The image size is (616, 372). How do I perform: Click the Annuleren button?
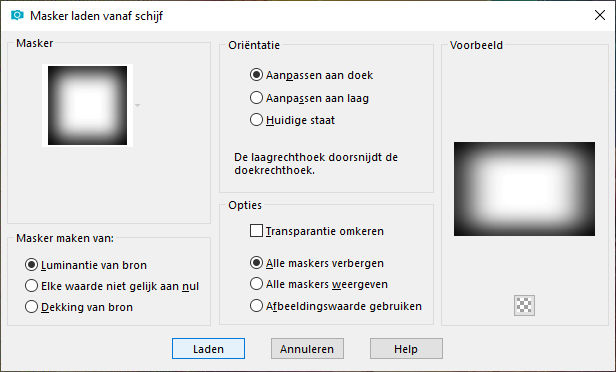[307, 348]
